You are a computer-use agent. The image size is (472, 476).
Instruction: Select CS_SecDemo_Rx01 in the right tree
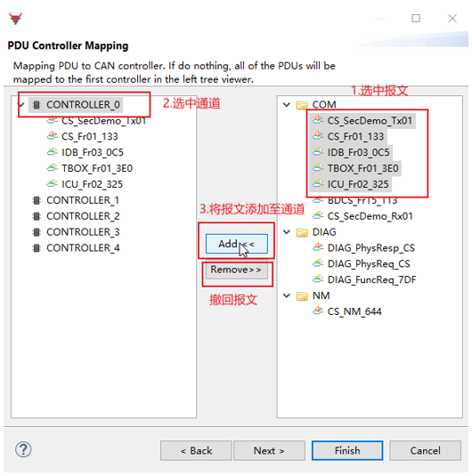coord(370,216)
